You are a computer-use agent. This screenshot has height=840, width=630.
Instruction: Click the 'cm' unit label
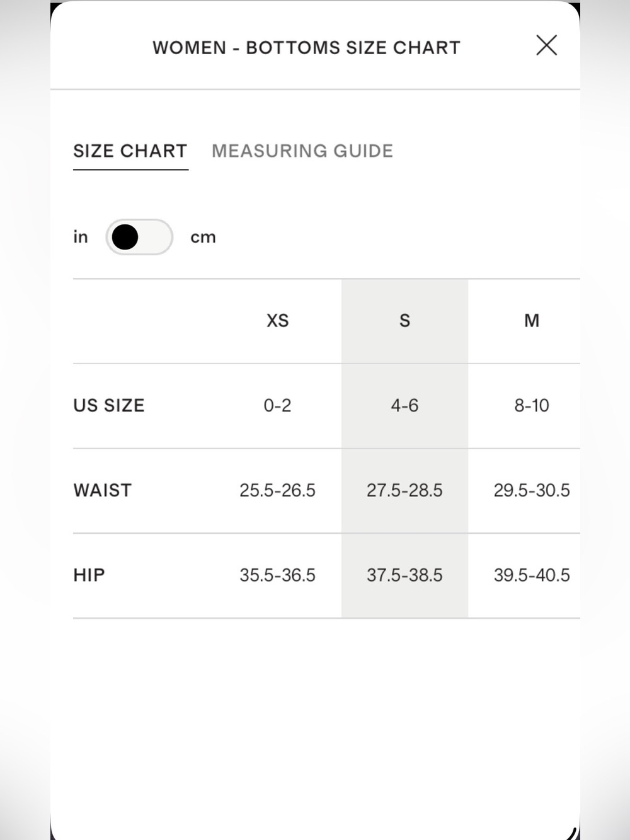click(203, 238)
